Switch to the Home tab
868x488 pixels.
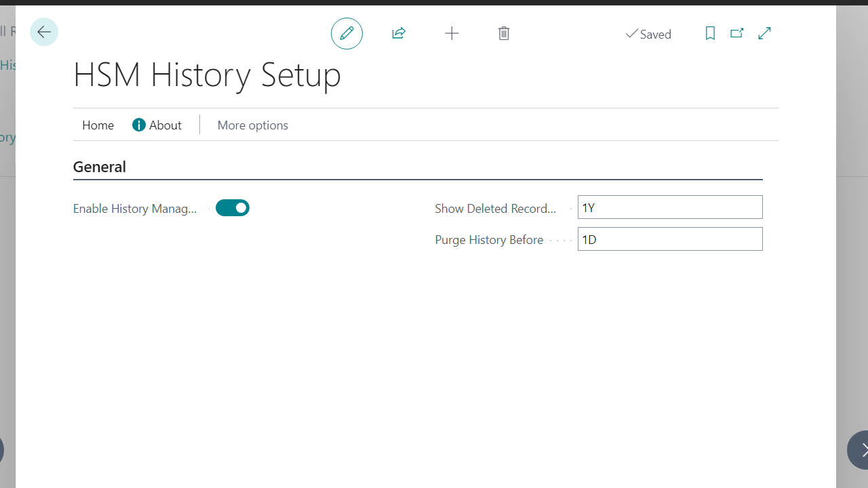(x=98, y=125)
